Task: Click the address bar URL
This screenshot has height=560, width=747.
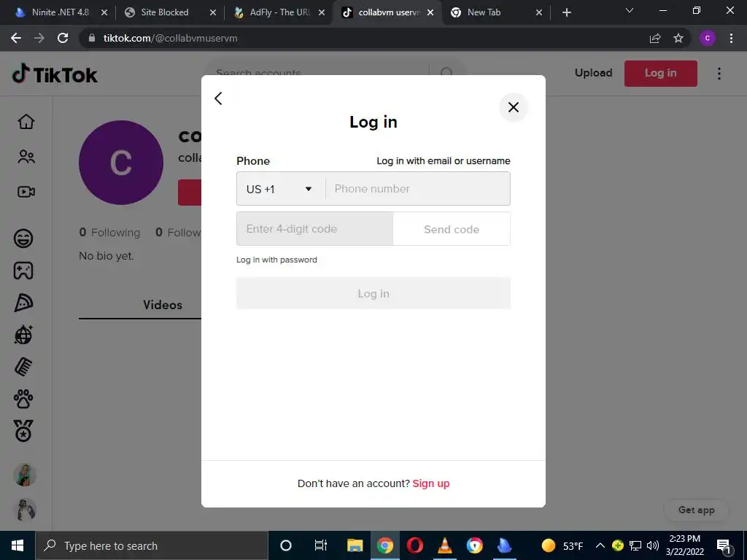Action: point(170,38)
